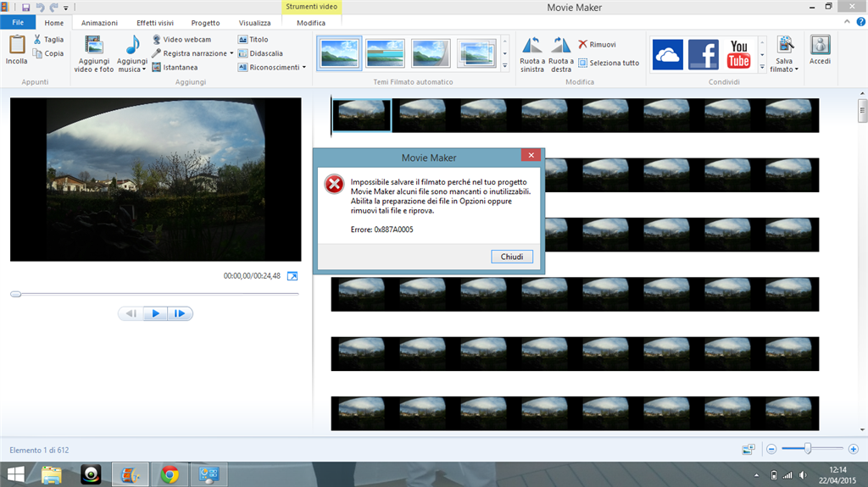Show hidden system tray icons

[756, 475]
